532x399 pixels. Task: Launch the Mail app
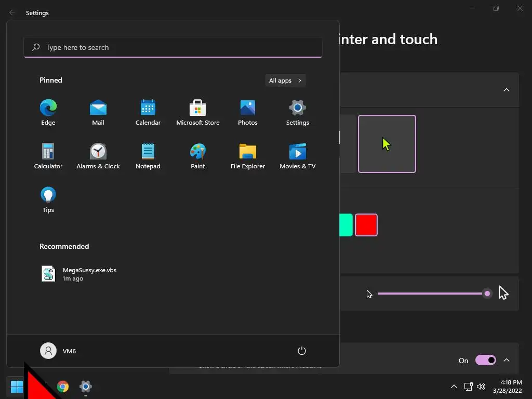pos(98,113)
